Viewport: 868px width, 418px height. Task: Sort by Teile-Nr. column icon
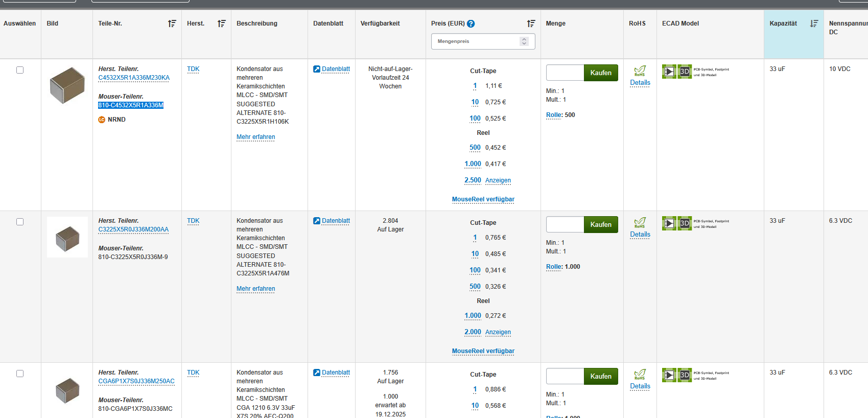[x=172, y=24]
